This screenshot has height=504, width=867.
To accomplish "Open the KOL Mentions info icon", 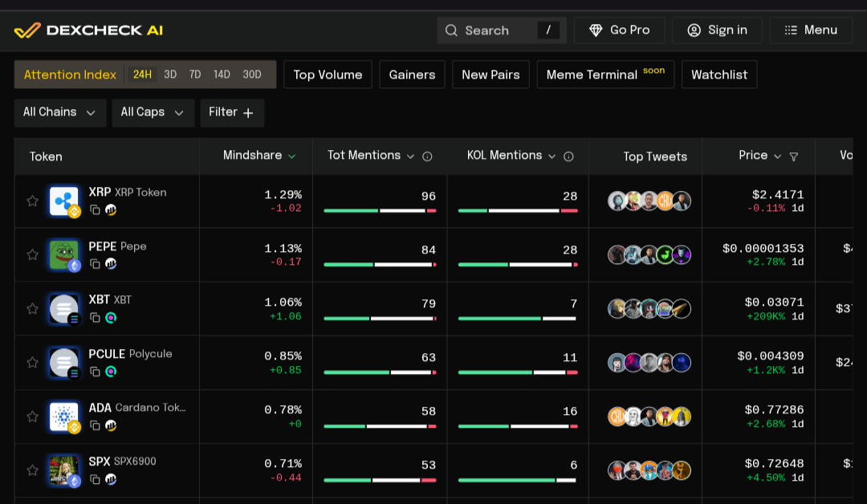I will click(568, 156).
